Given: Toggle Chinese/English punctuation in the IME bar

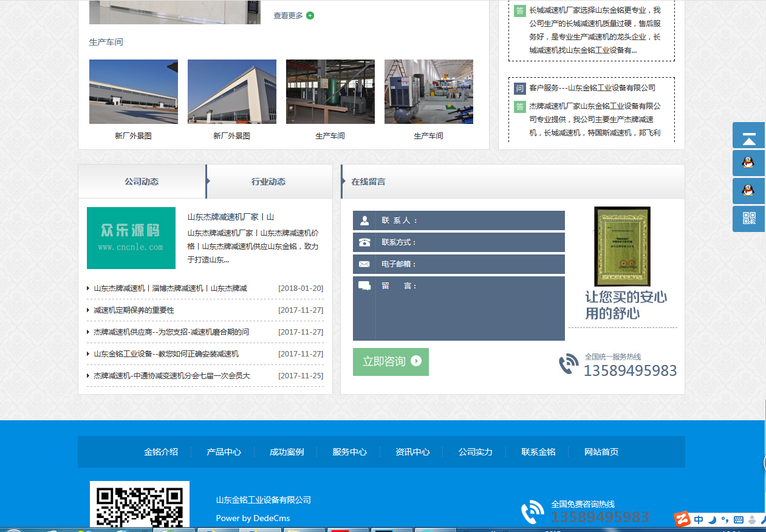Looking at the screenshot, I should point(725,520).
